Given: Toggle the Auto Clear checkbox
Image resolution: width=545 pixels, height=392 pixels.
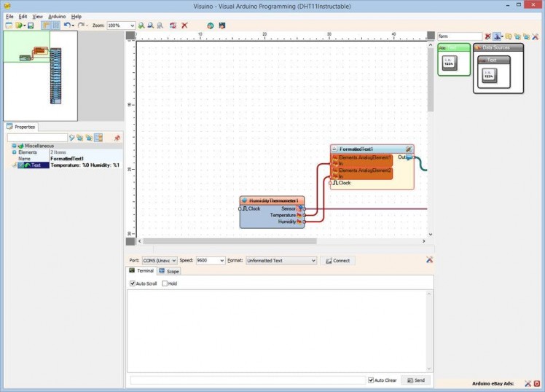Looking at the screenshot, I should (x=371, y=380).
